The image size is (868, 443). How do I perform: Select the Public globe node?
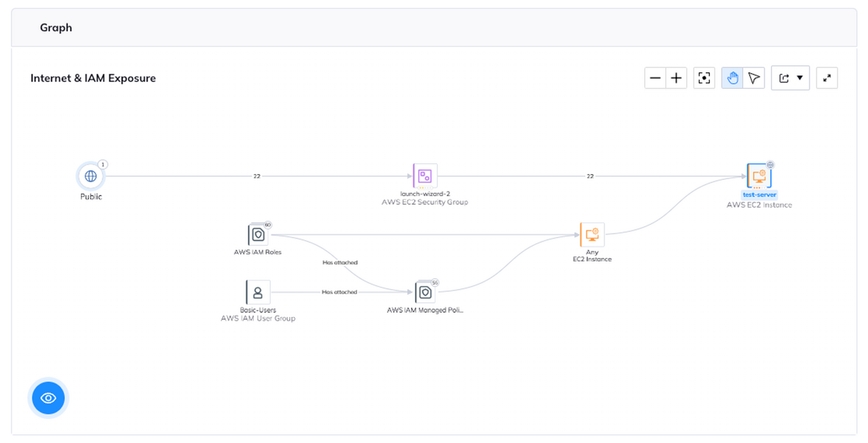pos(90,176)
